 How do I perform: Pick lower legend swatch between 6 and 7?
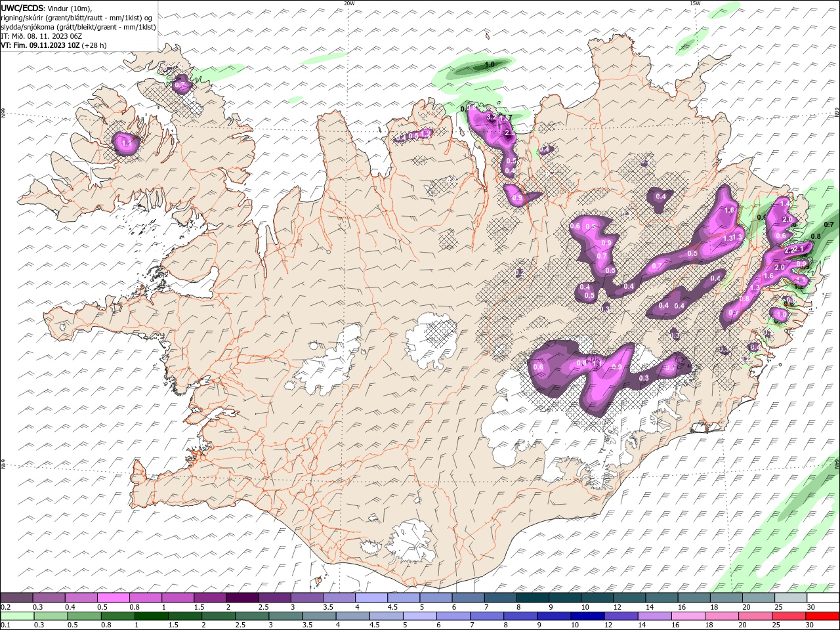coord(453,616)
